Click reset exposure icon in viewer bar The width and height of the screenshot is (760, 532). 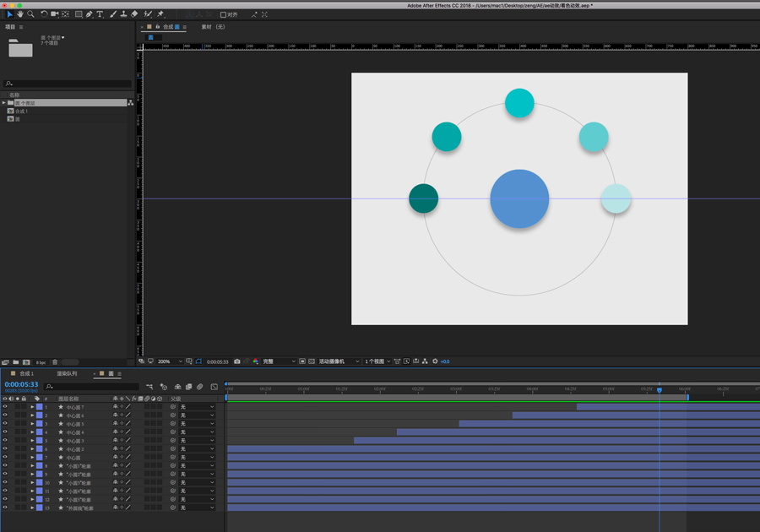[435, 361]
